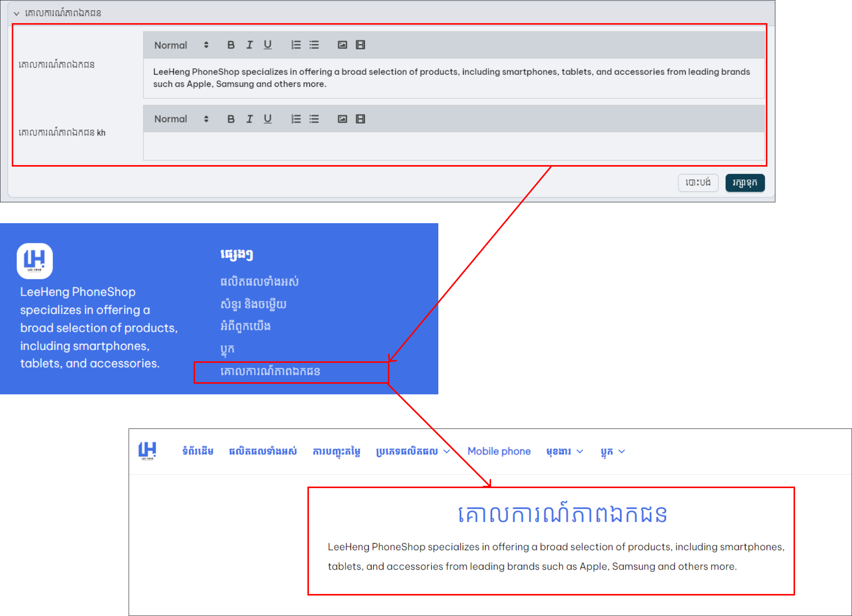Click insert video icon in first editor
The height and width of the screenshot is (616, 852).
(x=361, y=45)
